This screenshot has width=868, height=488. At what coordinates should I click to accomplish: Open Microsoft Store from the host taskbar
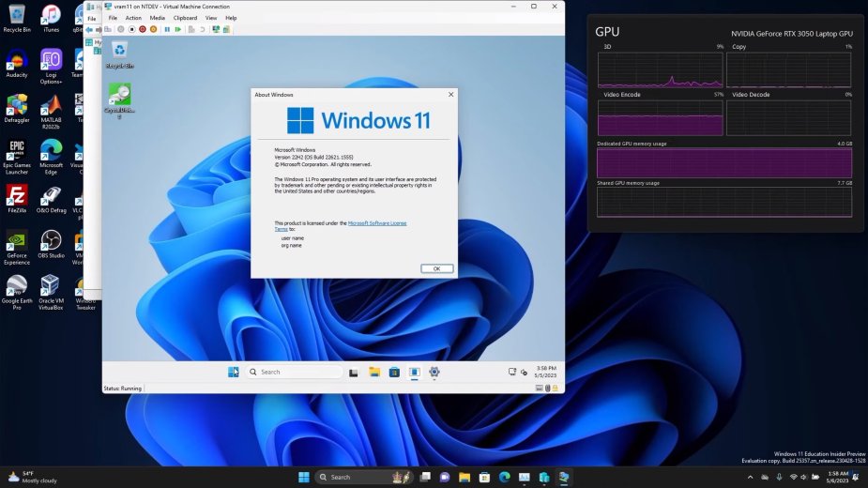click(484, 477)
